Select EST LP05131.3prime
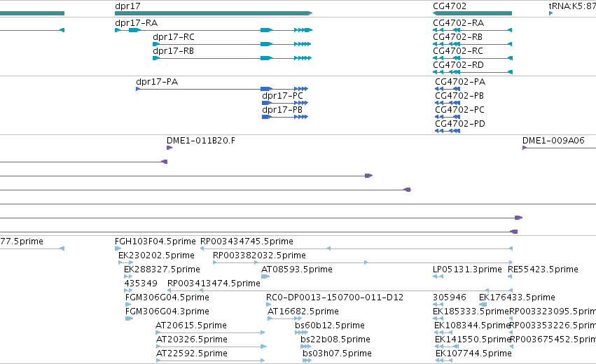The image size is (596, 364). [x=438, y=276]
